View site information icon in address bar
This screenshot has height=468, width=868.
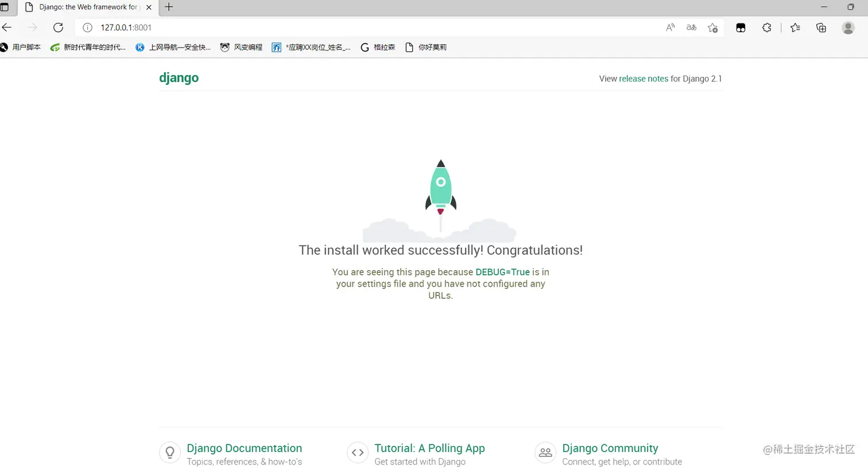tap(87, 28)
